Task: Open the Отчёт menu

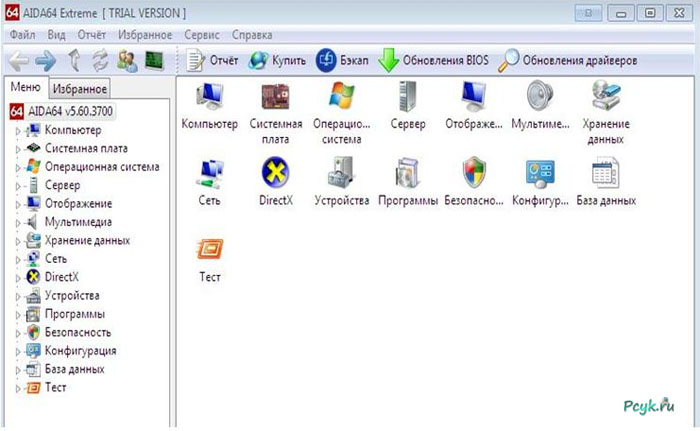Action: (92, 35)
